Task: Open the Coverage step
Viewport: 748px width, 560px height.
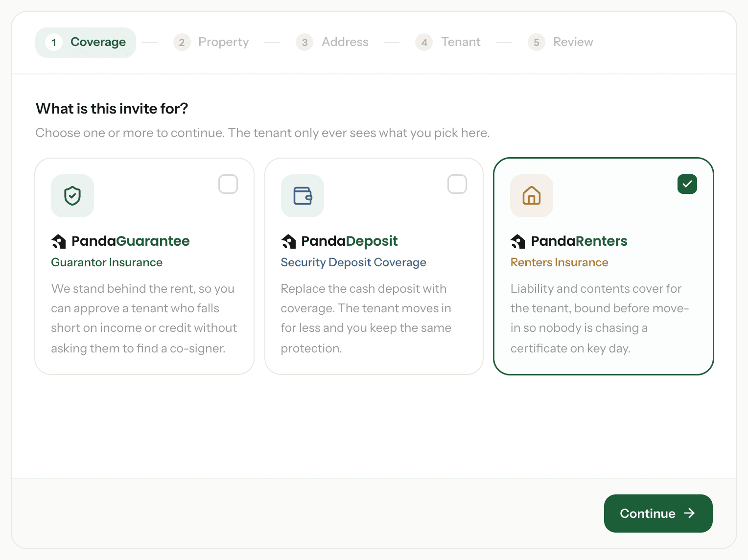Action: (x=86, y=43)
